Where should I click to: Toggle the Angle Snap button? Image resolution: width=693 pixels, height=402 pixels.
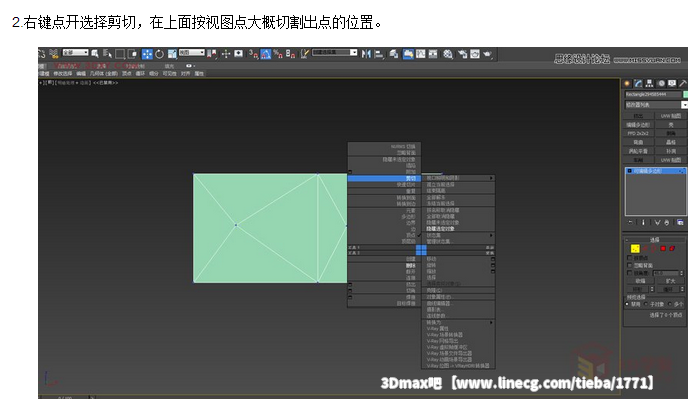tap(265, 54)
